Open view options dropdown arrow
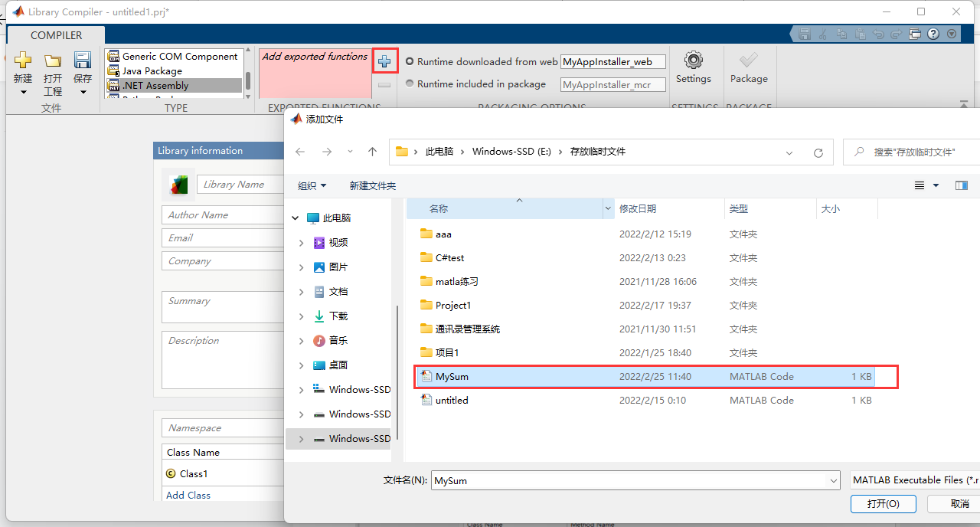This screenshot has height=527, width=980. (936, 185)
